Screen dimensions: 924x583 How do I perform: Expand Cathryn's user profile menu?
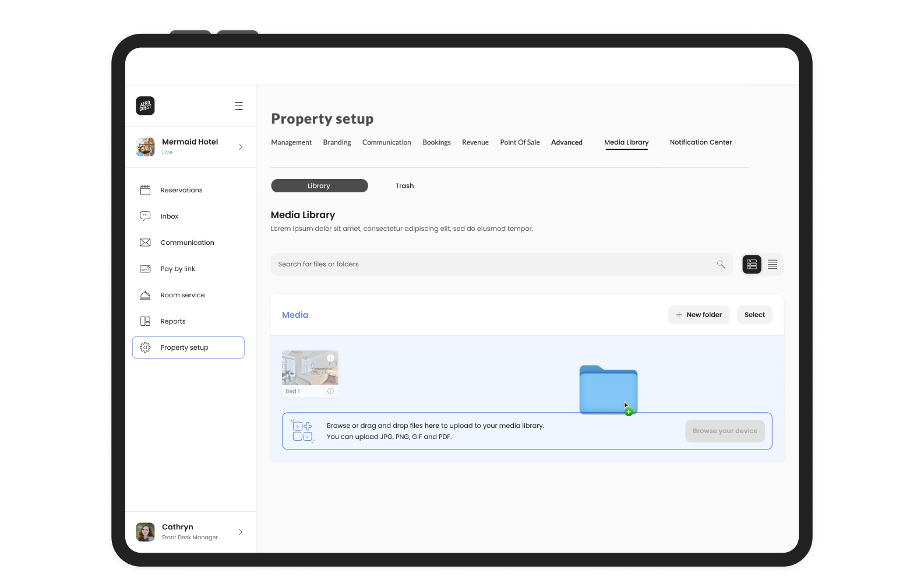pyautogui.click(x=241, y=532)
